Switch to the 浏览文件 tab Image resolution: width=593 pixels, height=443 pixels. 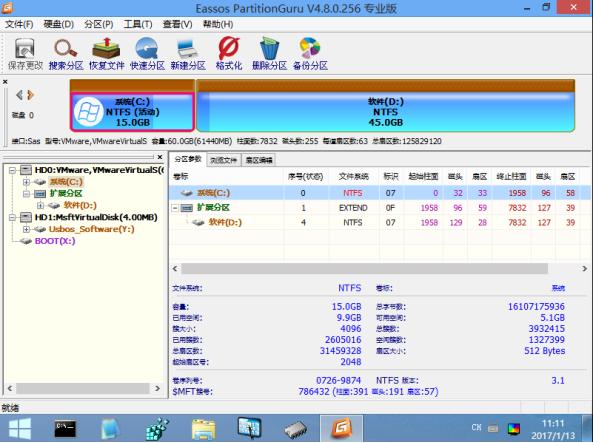[224, 160]
